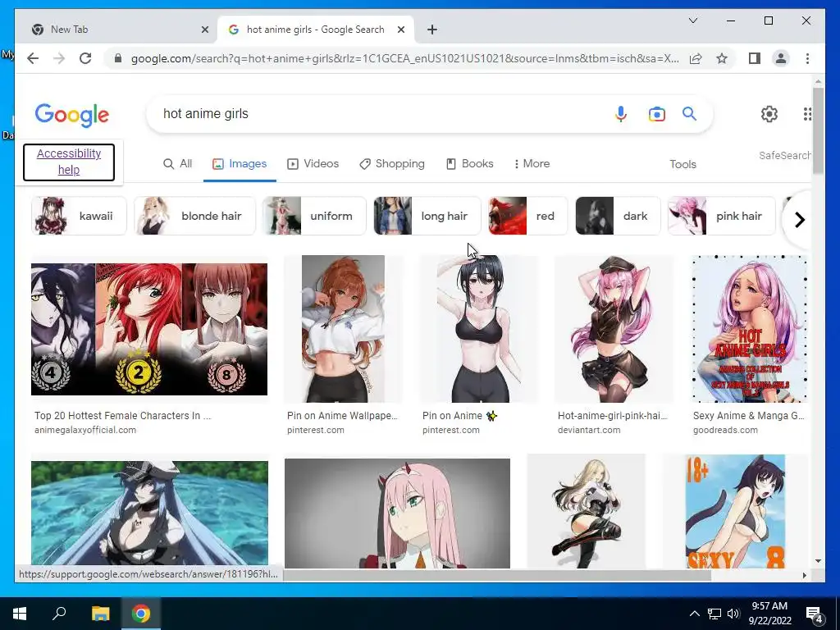Open the Chrome side panel icon

pyautogui.click(x=755, y=58)
